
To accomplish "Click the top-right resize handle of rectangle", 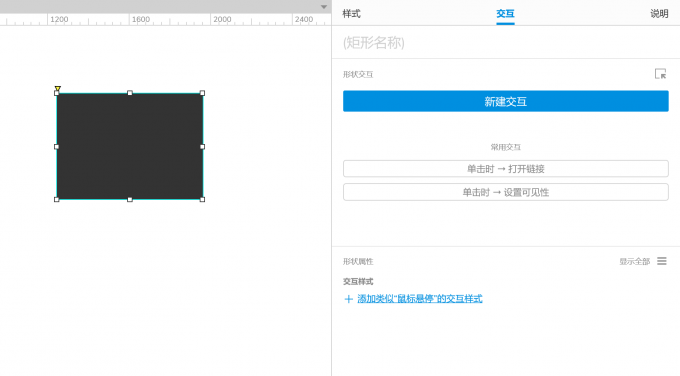I will [x=202, y=93].
